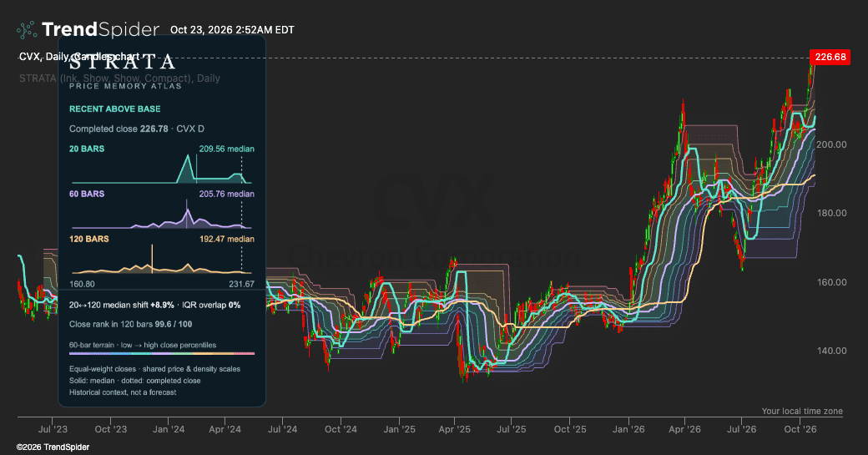Select the timestamp Oct 23, 2026 2:52AM EDT

[x=232, y=30]
